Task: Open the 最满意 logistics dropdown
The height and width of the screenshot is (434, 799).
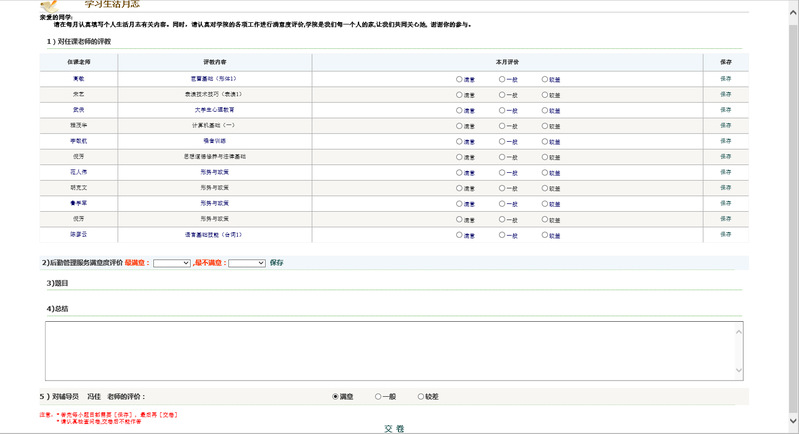Action: [172, 263]
